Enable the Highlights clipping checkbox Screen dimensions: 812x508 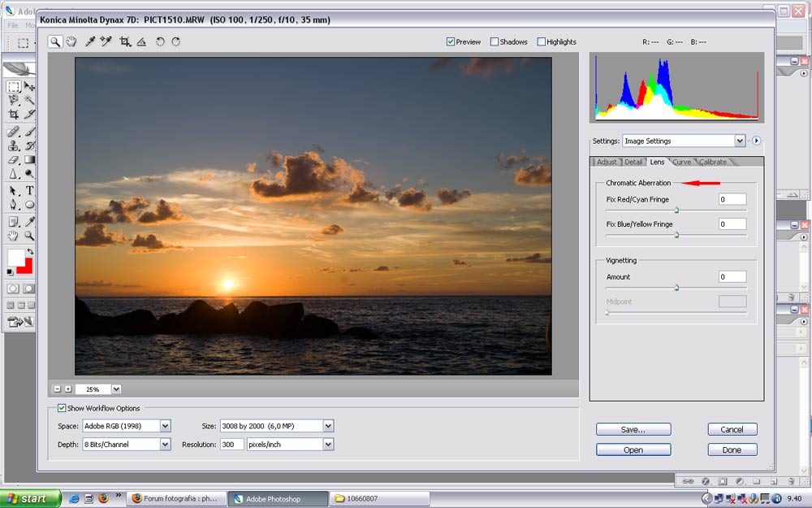[541, 41]
